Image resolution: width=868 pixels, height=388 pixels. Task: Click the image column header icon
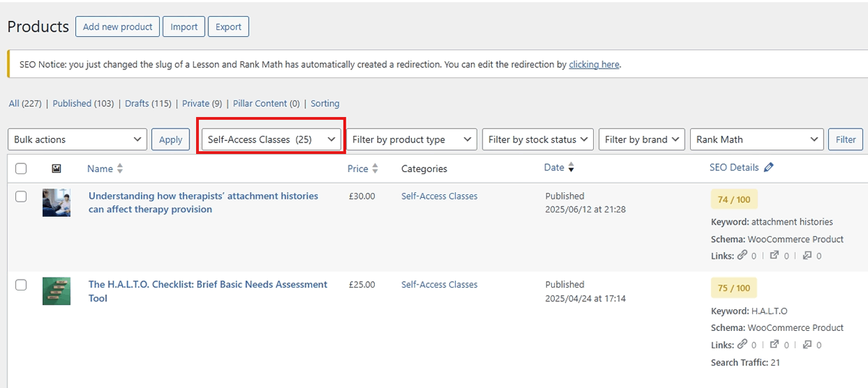(56, 168)
